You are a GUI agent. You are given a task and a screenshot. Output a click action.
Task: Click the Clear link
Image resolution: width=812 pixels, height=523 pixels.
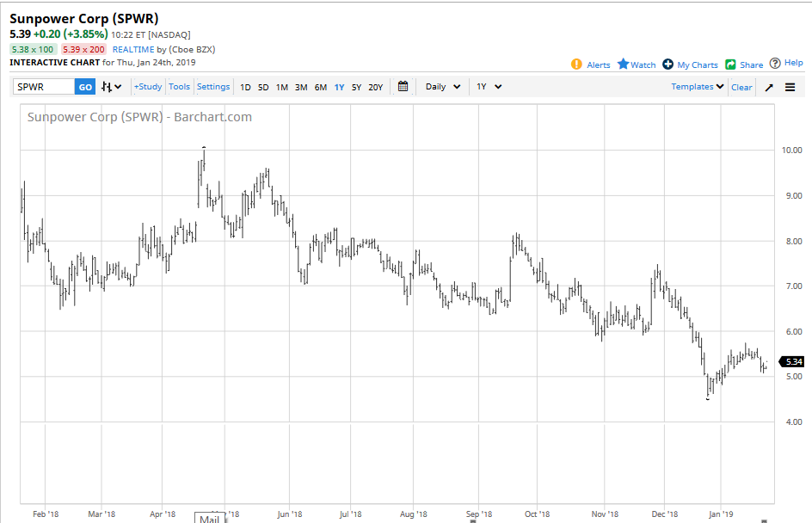(x=741, y=87)
